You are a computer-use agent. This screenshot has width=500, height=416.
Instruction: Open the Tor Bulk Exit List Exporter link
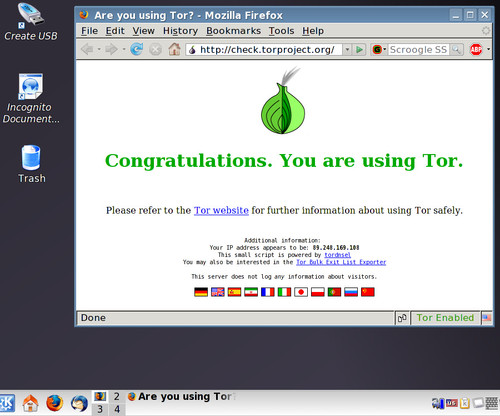[x=341, y=262]
